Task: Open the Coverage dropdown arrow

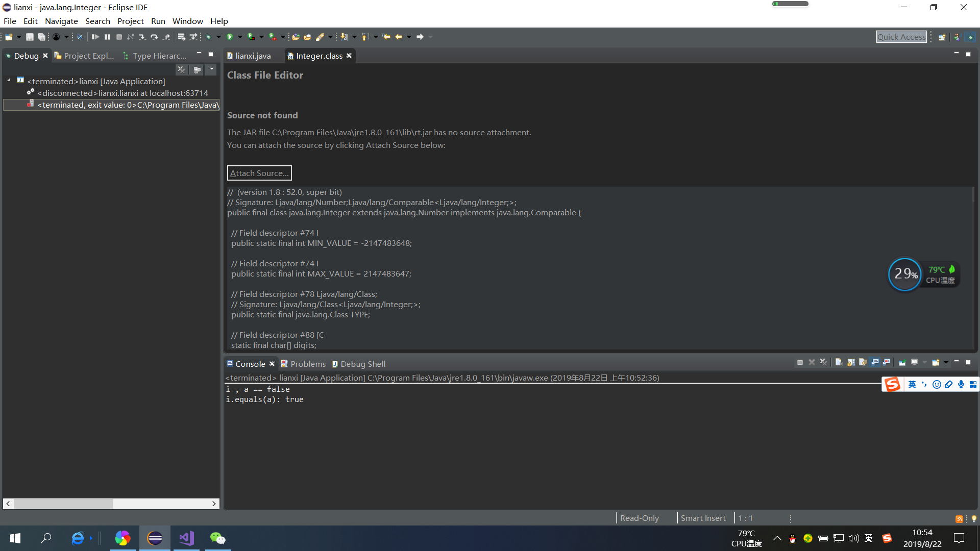Action: (261, 37)
